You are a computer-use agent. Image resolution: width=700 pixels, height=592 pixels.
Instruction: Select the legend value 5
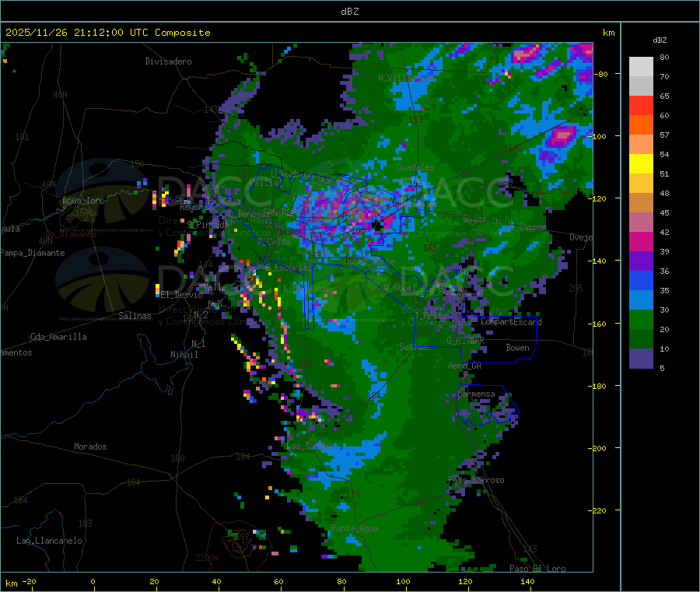tap(662, 368)
